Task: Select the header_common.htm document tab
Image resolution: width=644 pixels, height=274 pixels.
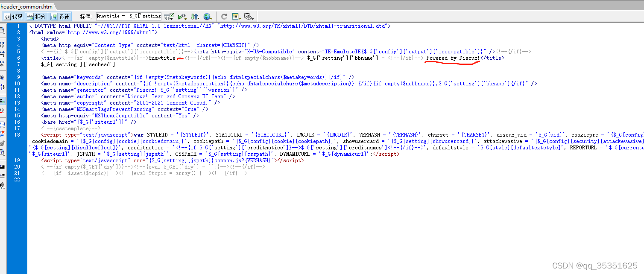Action: [27, 7]
